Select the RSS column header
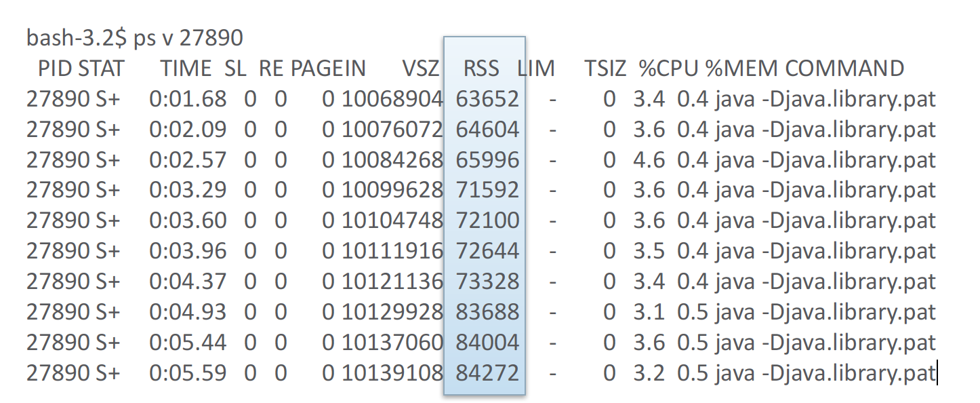The height and width of the screenshot is (403, 980). (x=481, y=69)
